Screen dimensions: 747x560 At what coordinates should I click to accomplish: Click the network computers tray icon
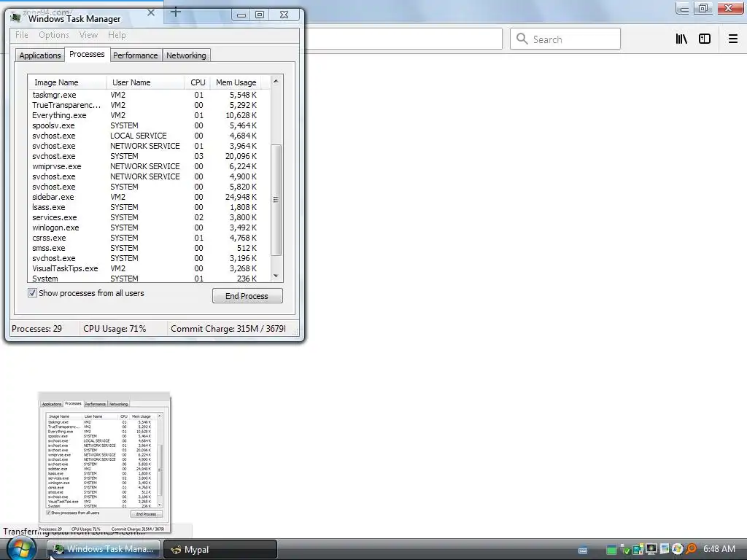tap(638, 549)
